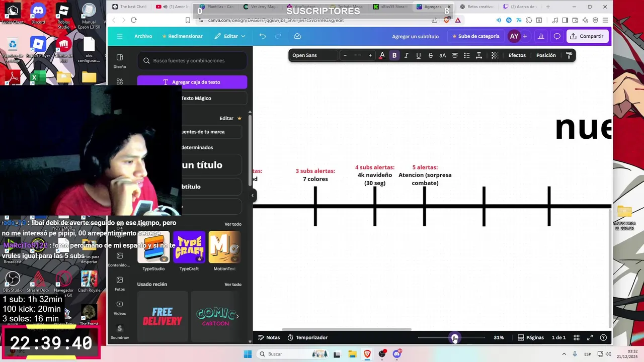The height and width of the screenshot is (362, 644).
Task: Open the 31% zoom level menu
Action: (x=499, y=337)
